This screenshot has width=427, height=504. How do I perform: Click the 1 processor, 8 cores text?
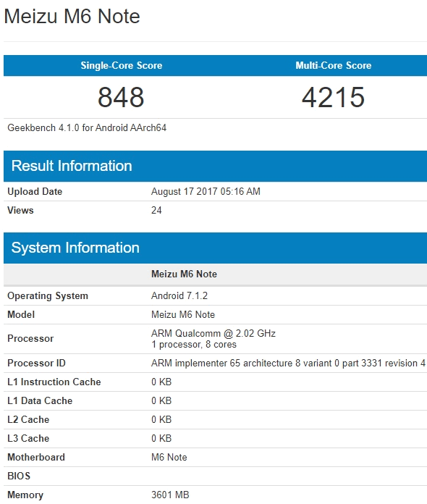point(194,344)
